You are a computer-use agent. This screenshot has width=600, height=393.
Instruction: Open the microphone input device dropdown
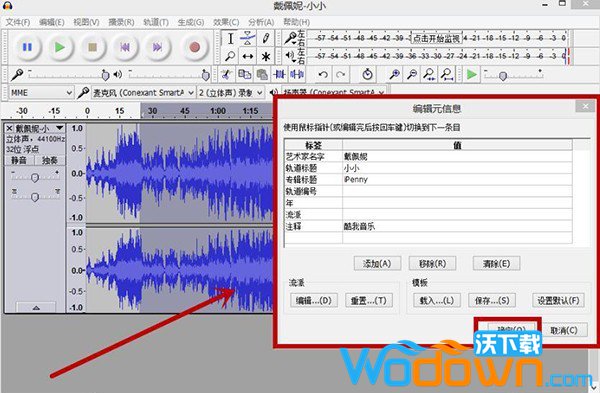tap(143, 93)
